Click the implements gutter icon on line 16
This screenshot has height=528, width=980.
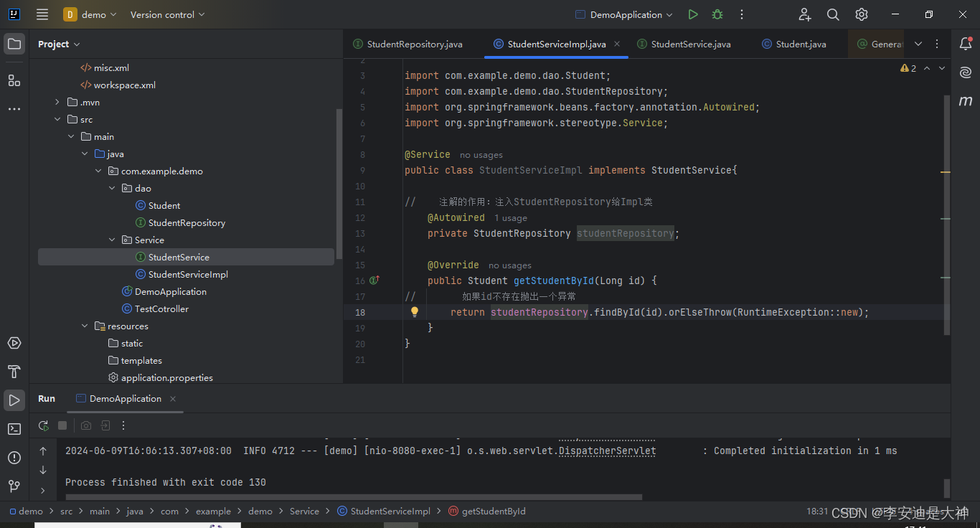[x=374, y=280]
